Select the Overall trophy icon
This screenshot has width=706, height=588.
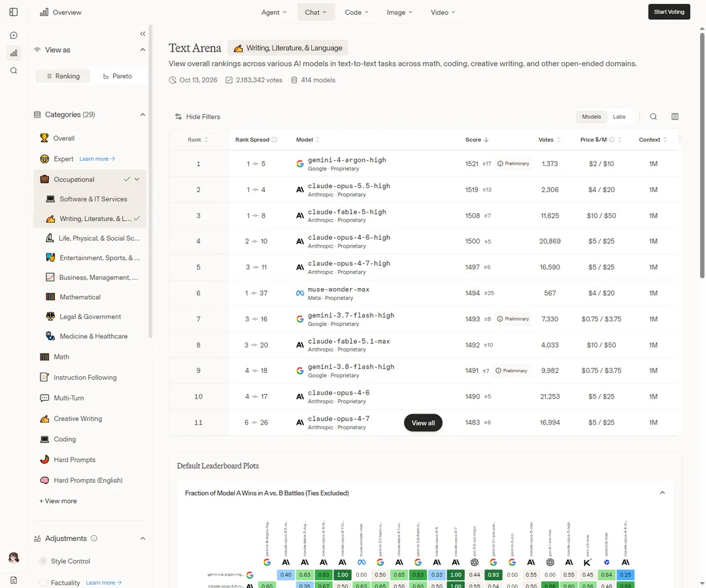(x=44, y=138)
